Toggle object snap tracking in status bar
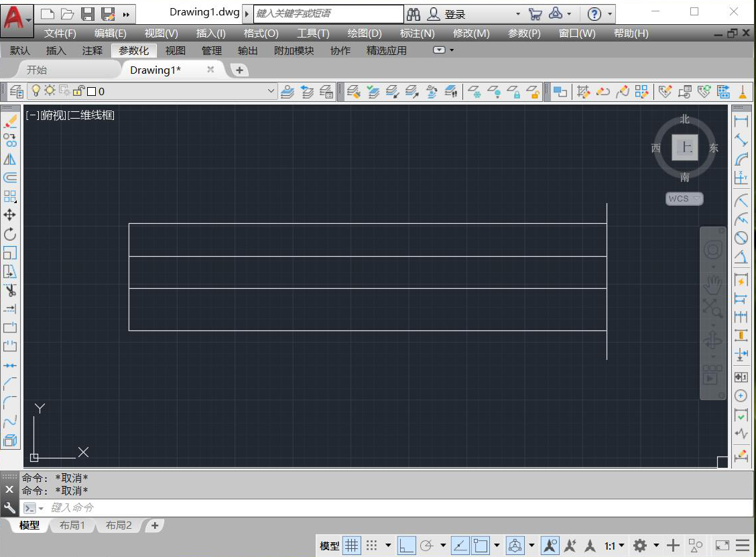The width and height of the screenshot is (756, 557). click(460, 546)
